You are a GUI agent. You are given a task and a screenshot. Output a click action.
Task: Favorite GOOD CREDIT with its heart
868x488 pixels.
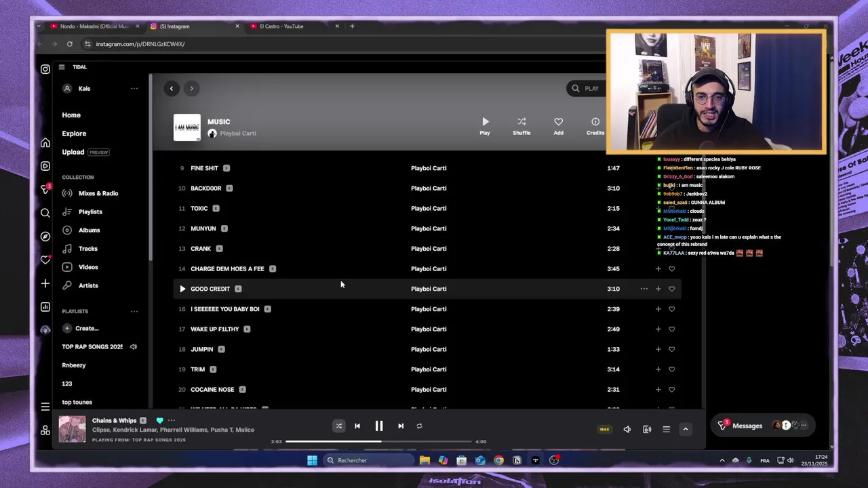(671, 289)
